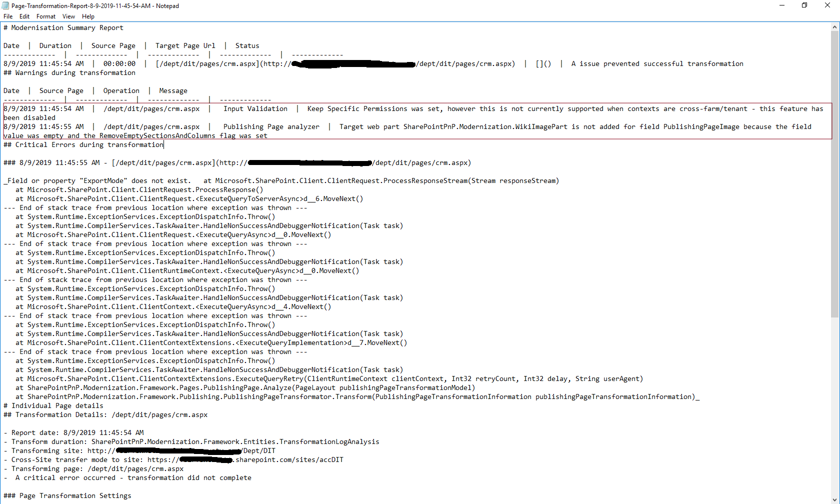Click the 'Source Page' header in summary table

point(113,46)
